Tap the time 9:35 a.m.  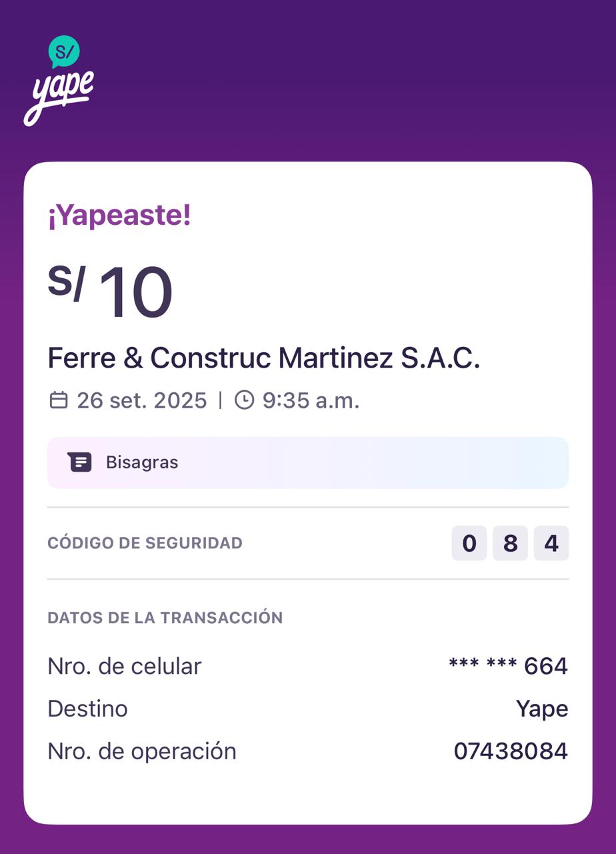pos(311,400)
